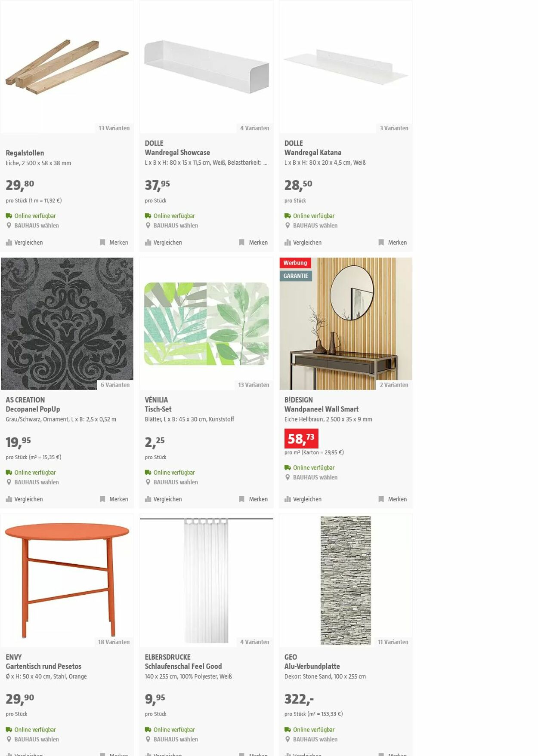Image resolution: width=538 pixels, height=756 pixels.
Task: Click delivery truck icon under Tisch-Set
Action: coord(148,472)
